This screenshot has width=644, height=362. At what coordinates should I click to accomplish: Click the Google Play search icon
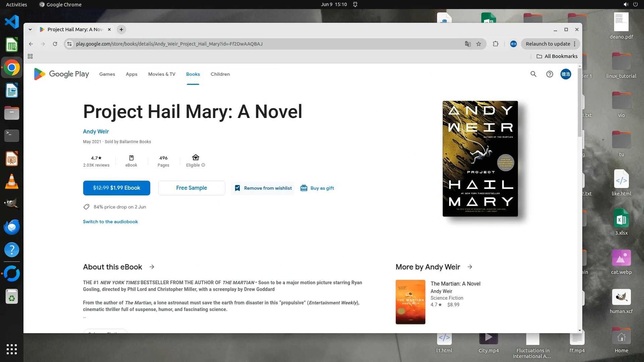pyautogui.click(x=533, y=74)
